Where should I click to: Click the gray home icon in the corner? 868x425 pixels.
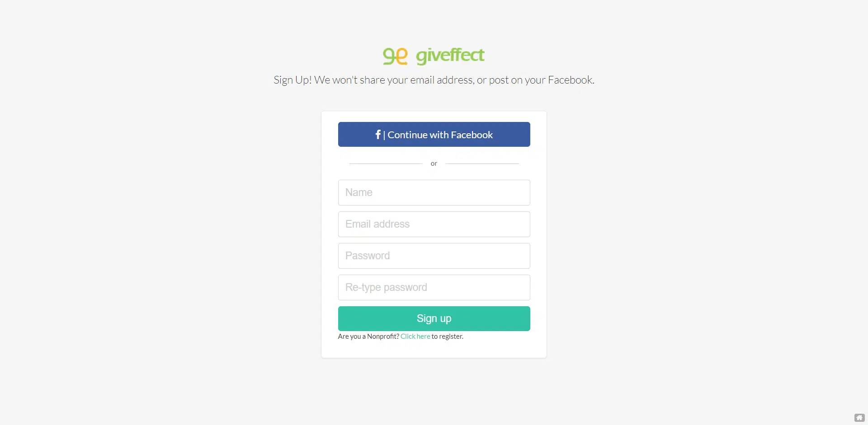point(859,418)
